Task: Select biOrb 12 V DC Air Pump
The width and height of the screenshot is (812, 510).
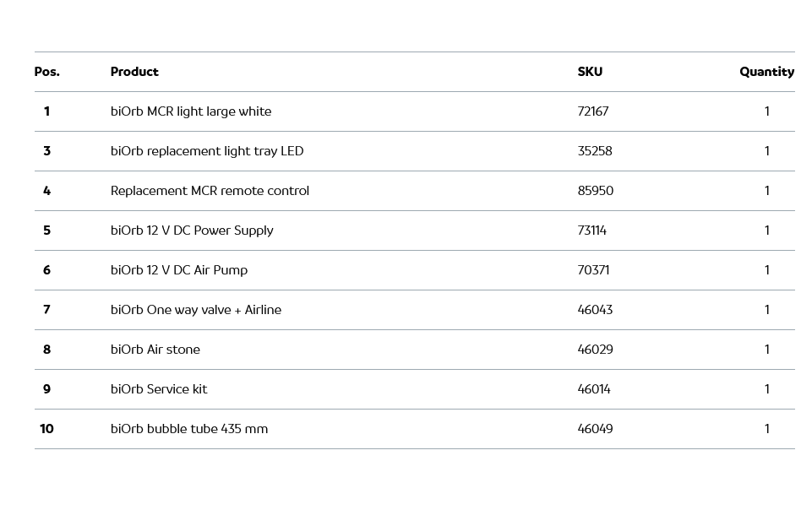Action: pyautogui.click(x=179, y=270)
